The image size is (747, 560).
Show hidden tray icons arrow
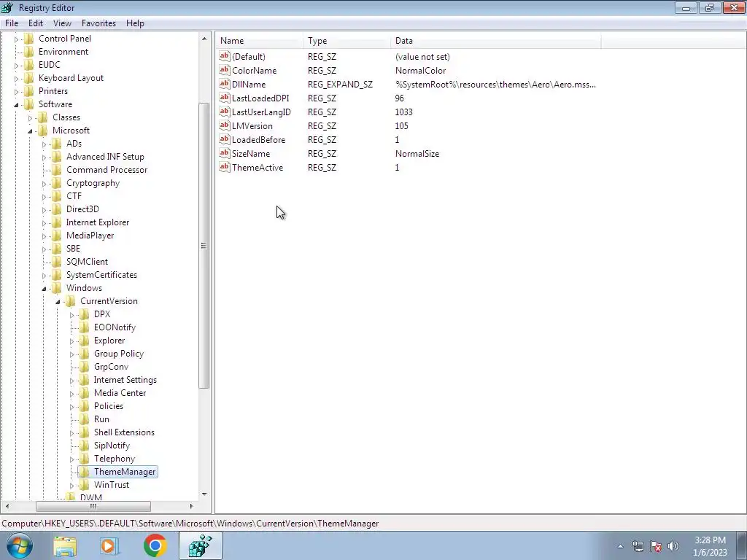pyautogui.click(x=620, y=546)
